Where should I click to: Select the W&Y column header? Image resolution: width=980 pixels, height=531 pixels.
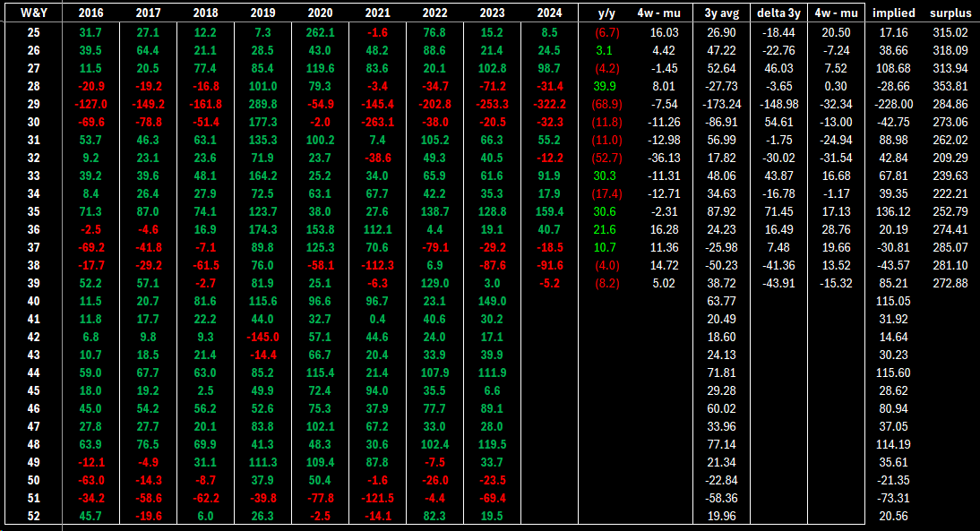tap(34, 13)
